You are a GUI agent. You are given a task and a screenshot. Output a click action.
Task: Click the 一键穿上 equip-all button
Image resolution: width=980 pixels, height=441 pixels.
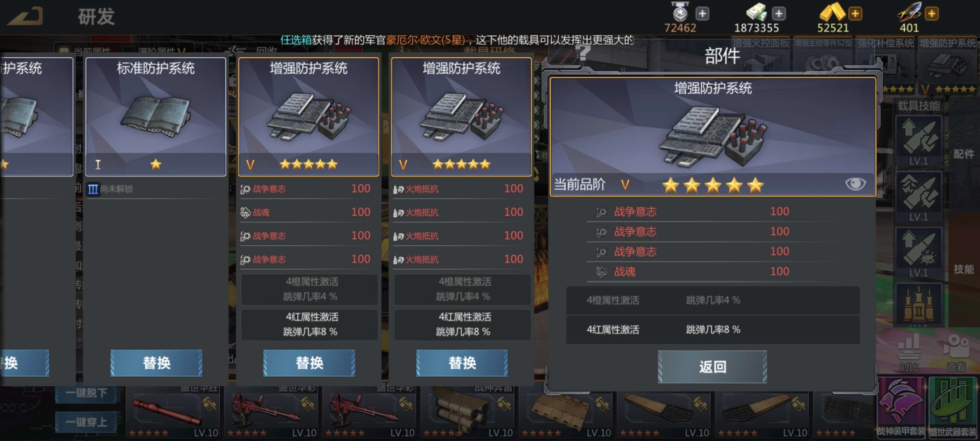(86, 422)
